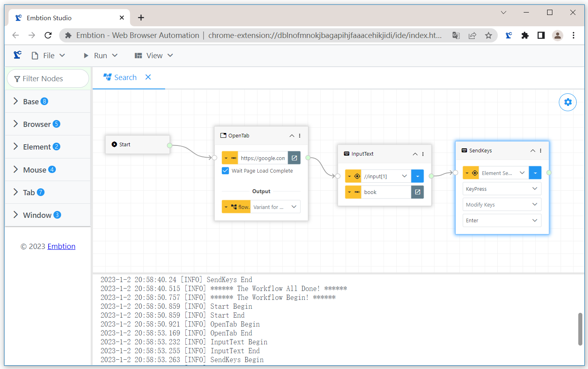Expand the Base node category
The width and height of the screenshot is (588, 369).
48,101
